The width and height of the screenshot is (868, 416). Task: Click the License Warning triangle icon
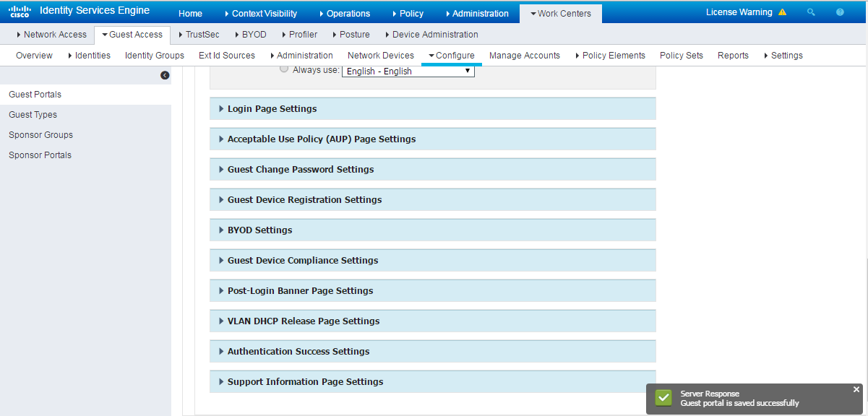coord(782,12)
